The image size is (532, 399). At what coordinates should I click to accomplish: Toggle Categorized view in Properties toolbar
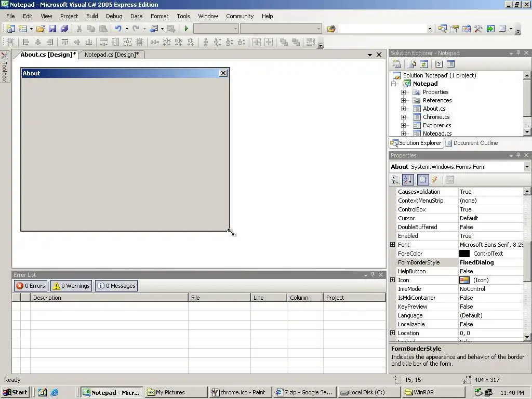point(395,179)
